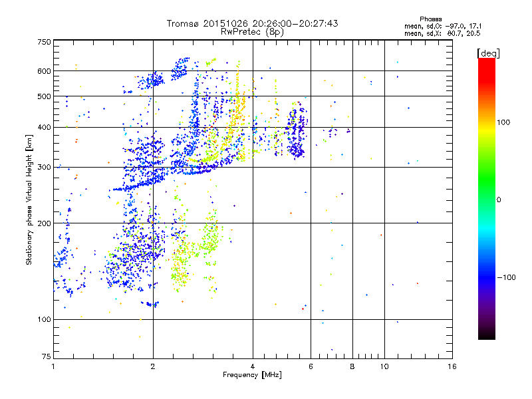Click the y-axis '750' tick label
Screen dimensions: 532x399
(44, 42)
